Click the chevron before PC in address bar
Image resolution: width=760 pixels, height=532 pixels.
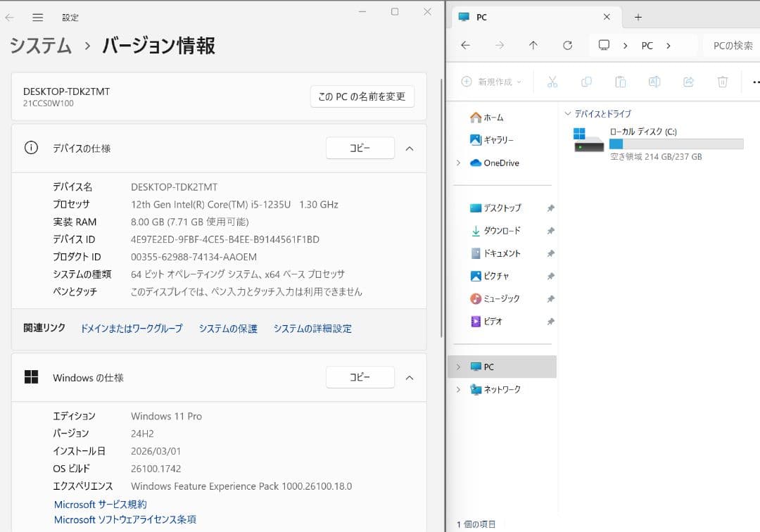coord(626,46)
